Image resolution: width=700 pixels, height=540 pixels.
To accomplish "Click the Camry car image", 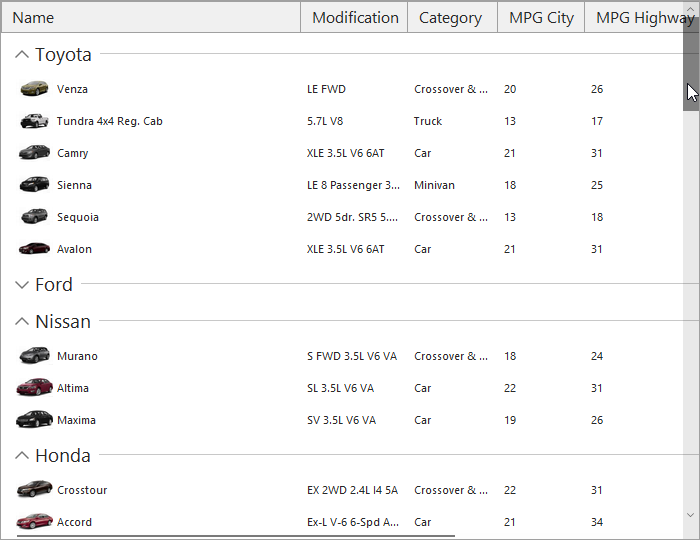I will pos(34,153).
